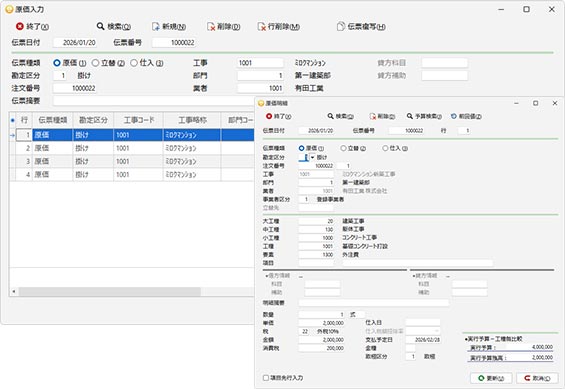Viewport: 565px width, 389px height.
Task: Click 伝票日付 field in 原価入力
Action: click(x=75, y=43)
